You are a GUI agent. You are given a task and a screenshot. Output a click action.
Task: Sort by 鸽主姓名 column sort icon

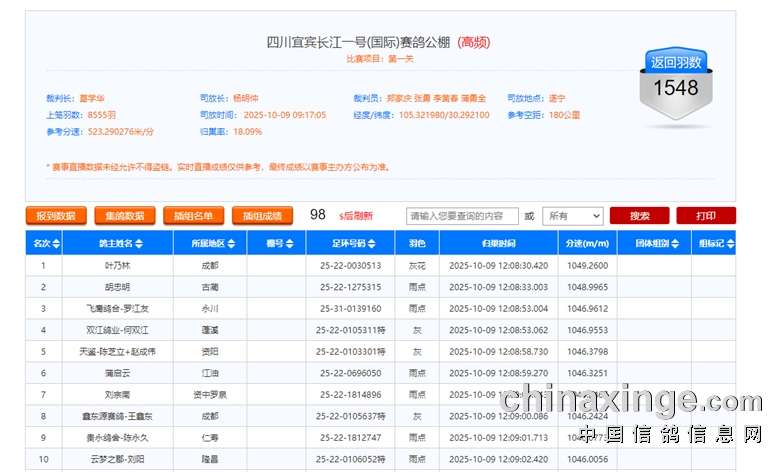coord(139,243)
